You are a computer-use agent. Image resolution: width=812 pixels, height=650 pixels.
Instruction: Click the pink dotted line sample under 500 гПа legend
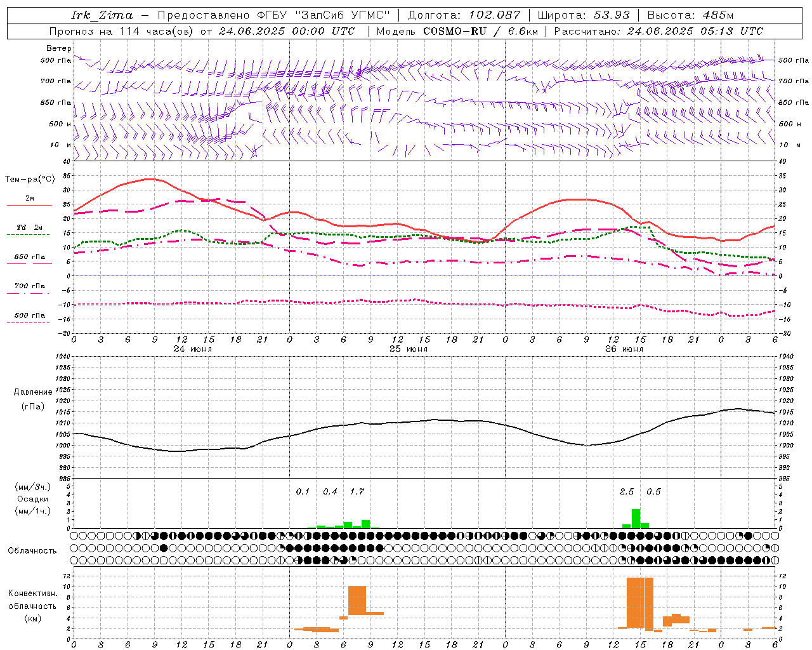[28, 323]
